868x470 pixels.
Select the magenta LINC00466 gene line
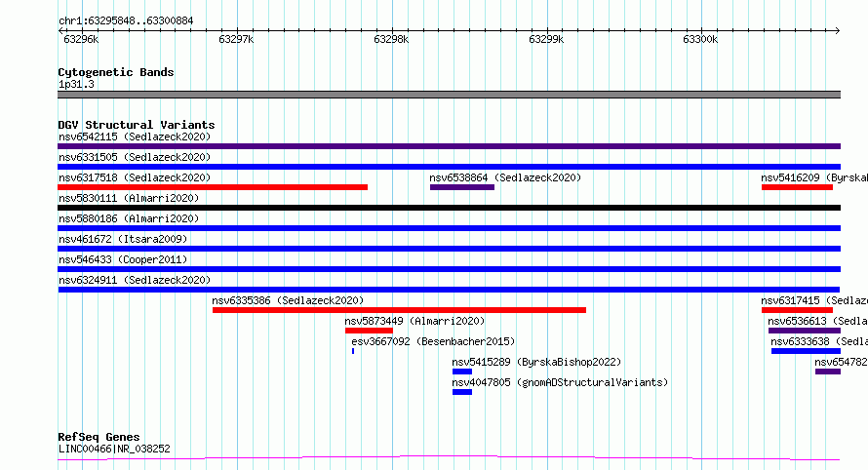[x=449, y=458]
